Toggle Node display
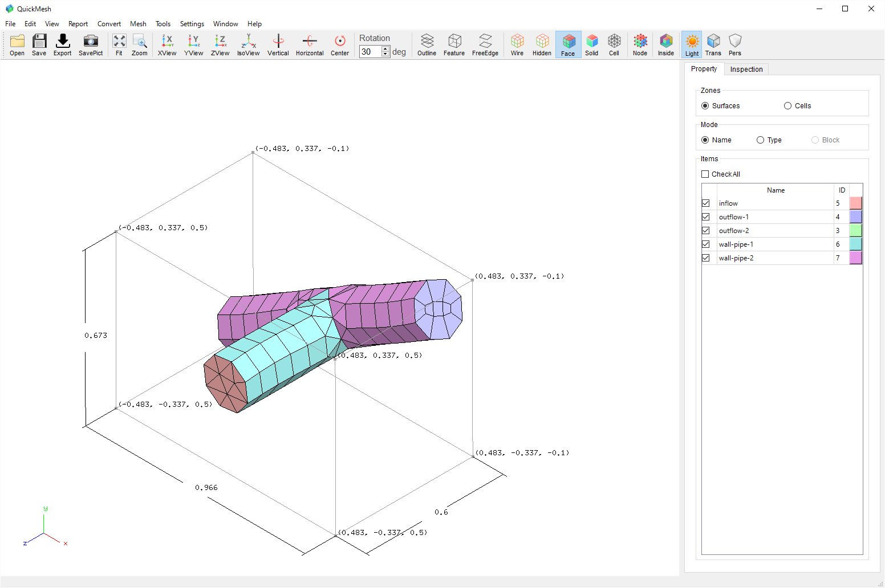The width and height of the screenshot is (885, 588). [x=640, y=44]
